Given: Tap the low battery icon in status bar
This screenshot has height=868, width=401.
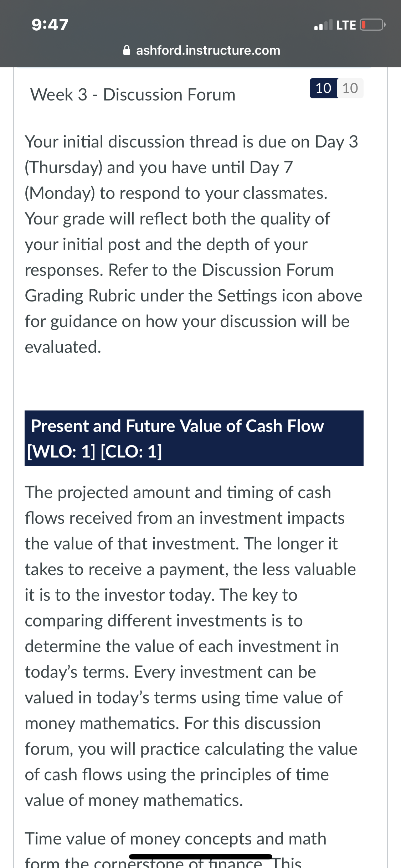Looking at the screenshot, I should click(372, 25).
